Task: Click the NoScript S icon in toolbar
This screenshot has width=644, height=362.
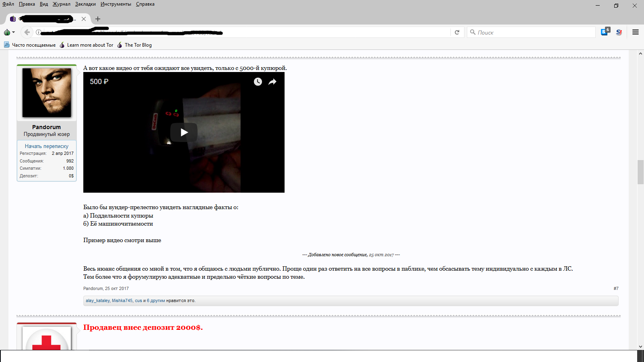Action: [619, 32]
